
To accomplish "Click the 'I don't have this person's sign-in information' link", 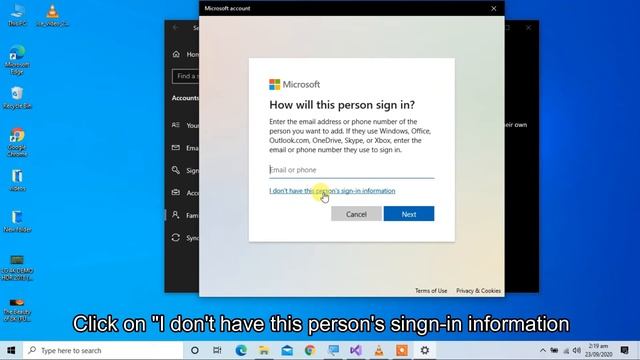I will 332,191.
